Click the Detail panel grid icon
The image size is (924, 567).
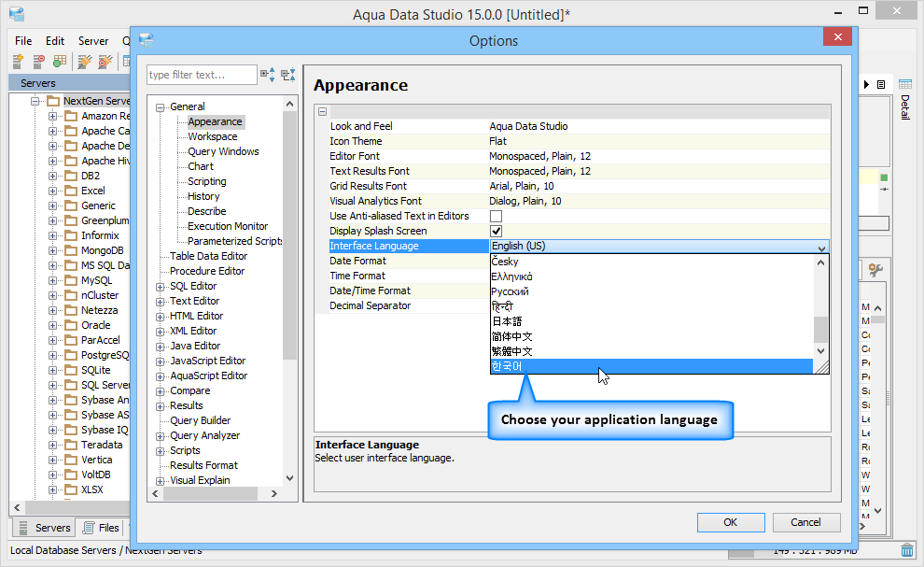coord(905,84)
